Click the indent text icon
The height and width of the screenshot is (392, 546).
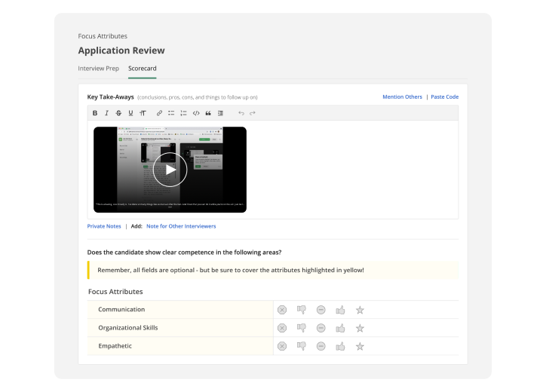click(x=220, y=113)
